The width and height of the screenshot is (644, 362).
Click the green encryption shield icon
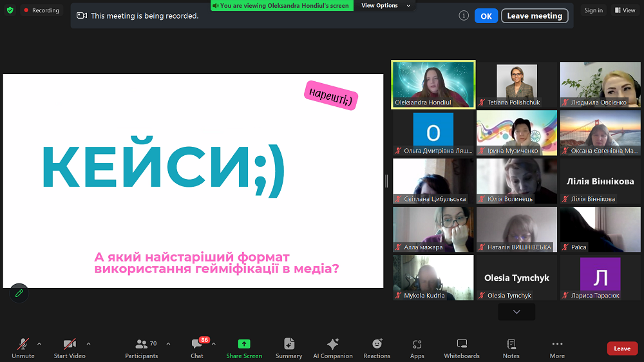point(10,10)
